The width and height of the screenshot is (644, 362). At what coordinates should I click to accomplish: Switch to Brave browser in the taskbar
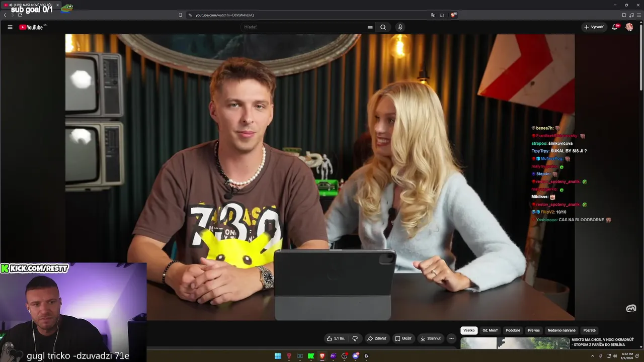(322, 356)
